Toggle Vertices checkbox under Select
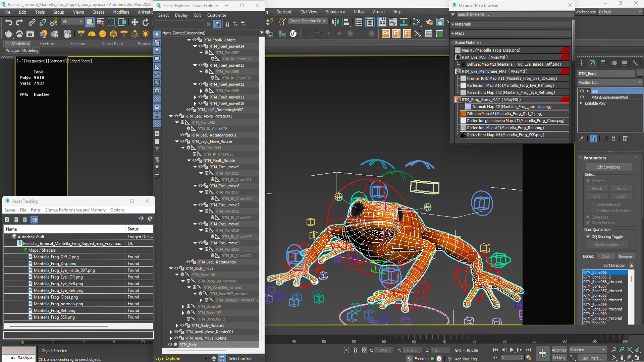The image size is (644, 362). tap(588, 181)
